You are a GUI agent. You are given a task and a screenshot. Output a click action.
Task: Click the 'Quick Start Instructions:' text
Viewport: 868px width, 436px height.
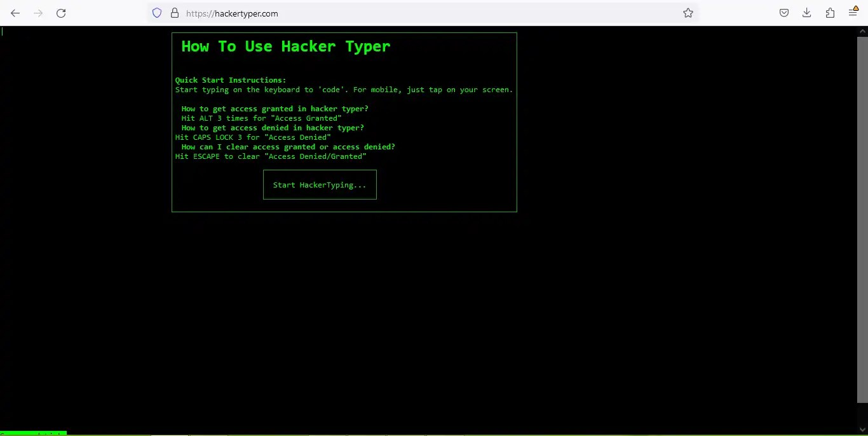coord(231,80)
